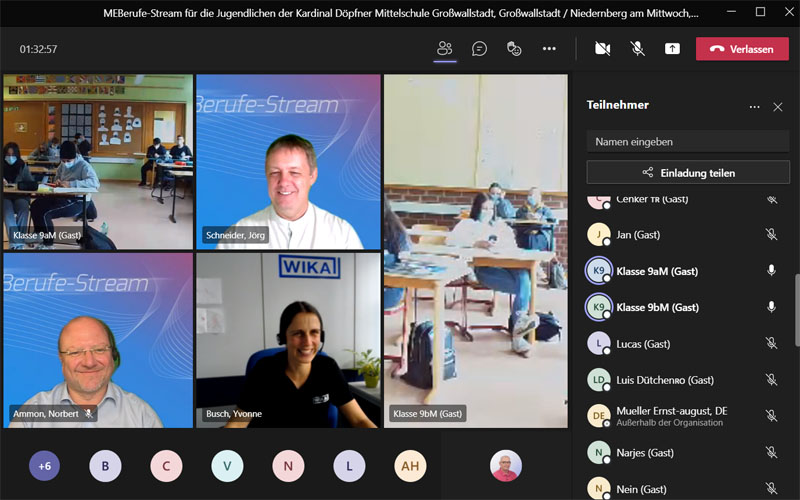
Task: Click muted mic icon beside Lucas (Gast)
Action: pos(771,343)
